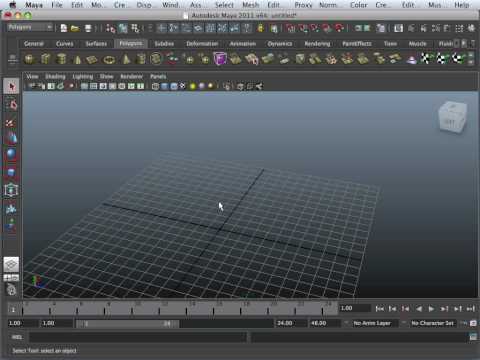Switch to four view layout
This screenshot has height=360, width=480.
11,278
